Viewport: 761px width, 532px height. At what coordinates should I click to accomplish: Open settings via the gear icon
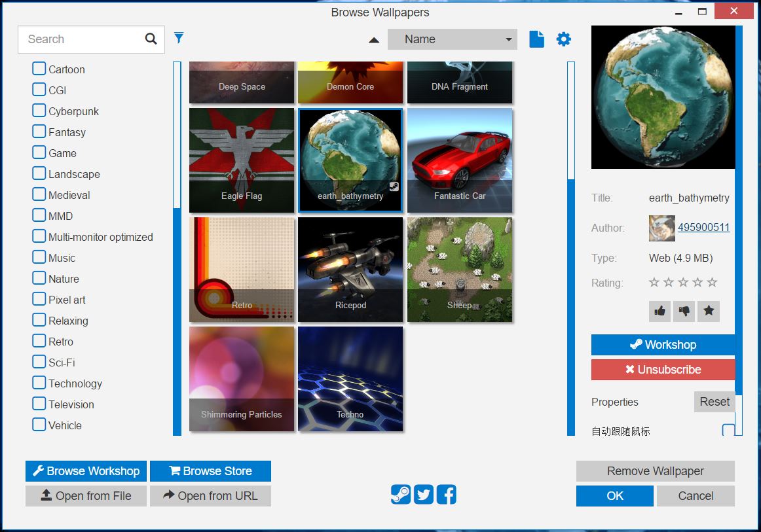[x=563, y=39]
